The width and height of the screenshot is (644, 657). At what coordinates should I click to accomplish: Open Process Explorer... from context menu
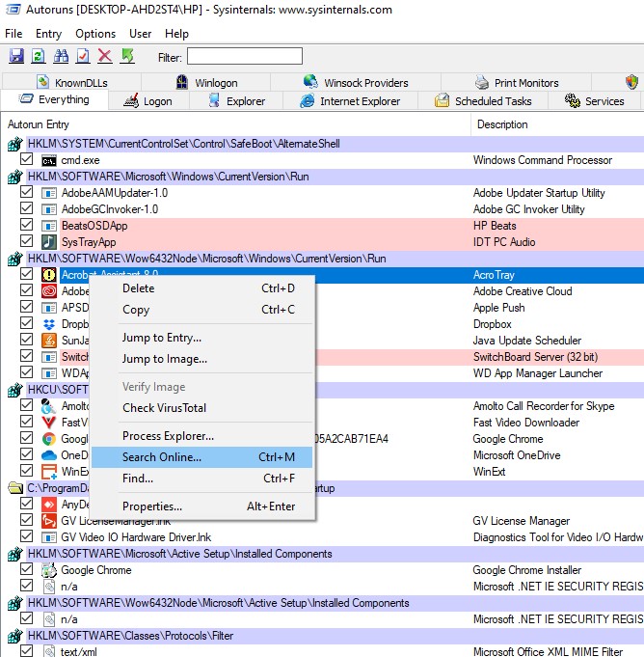pyautogui.click(x=202, y=436)
